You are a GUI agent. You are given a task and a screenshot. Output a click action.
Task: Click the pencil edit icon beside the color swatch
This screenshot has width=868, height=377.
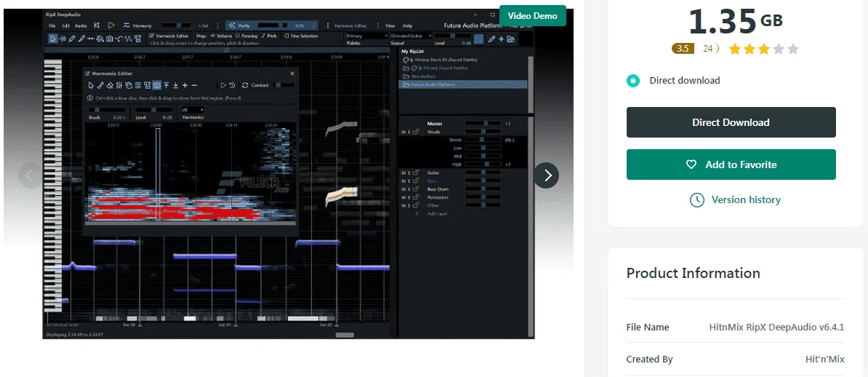pos(491,39)
